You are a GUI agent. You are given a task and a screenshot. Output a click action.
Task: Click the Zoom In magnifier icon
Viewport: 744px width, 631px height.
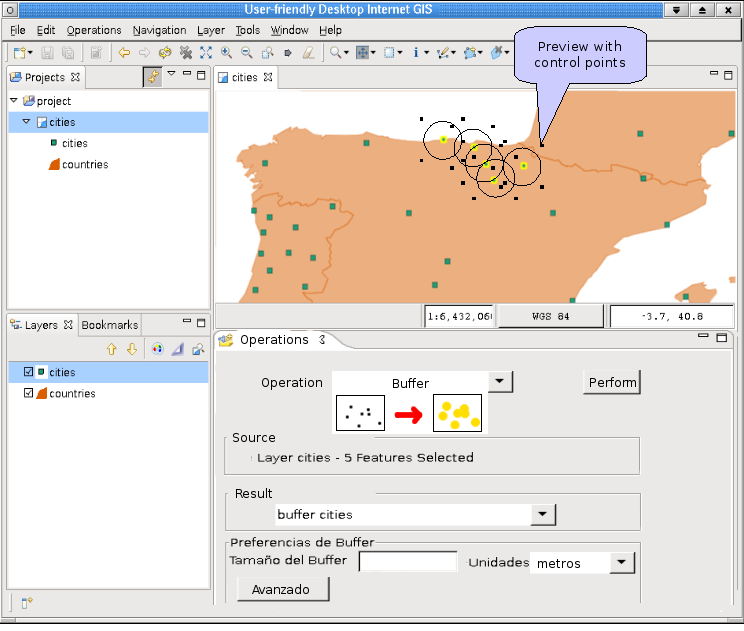[x=226, y=53]
